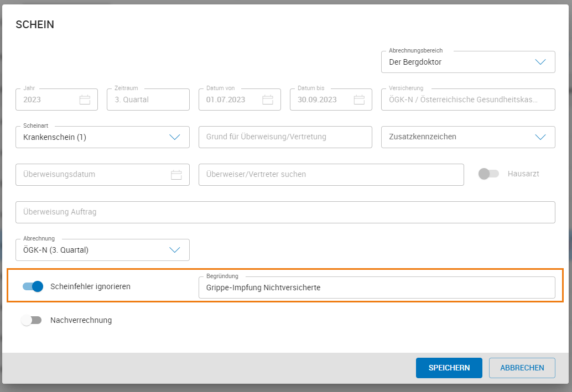This screenshot has height=392, width=572.
Task: Expand the Abrechnung ÖGK-N dropdown
Action: 102,250
